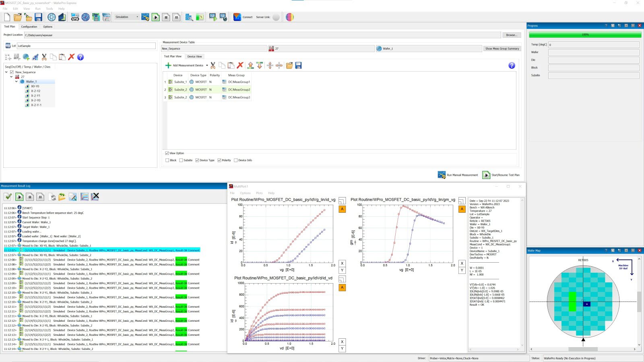This screenshot has height=362, width=644.
Task: Open the Simulation mode dropdown
Action: pos(138,17)
